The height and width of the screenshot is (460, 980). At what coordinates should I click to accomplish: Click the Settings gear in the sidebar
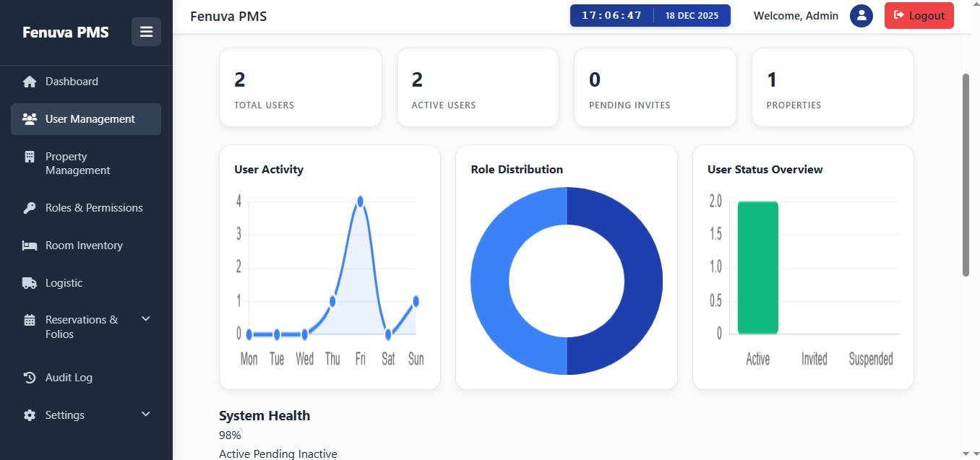click(x=29, y=415)
